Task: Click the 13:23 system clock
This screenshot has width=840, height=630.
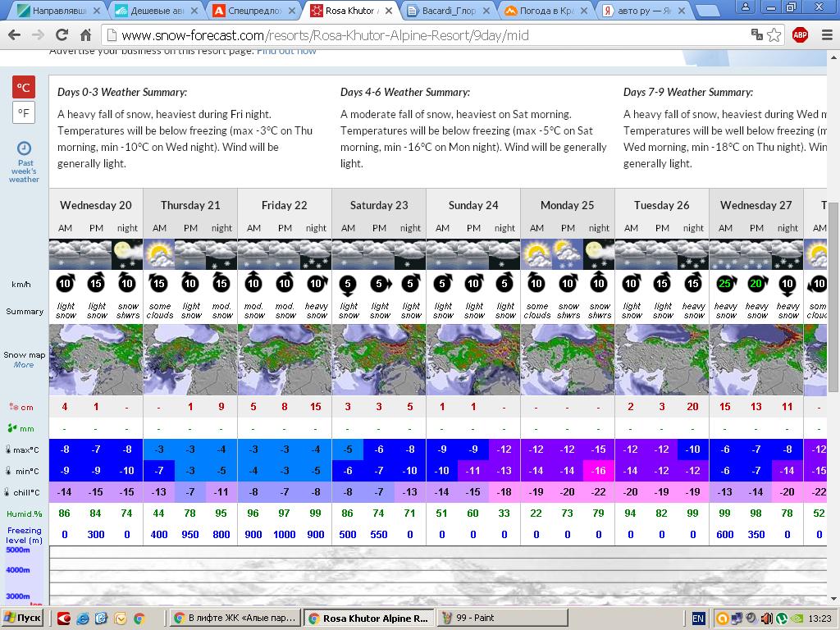Action: 819,619
